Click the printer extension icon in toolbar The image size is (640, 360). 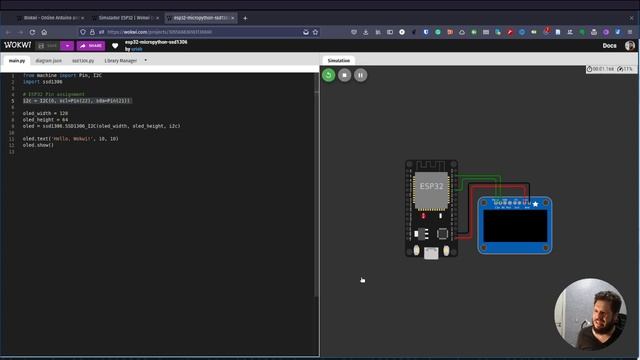[x=594, y=32]
